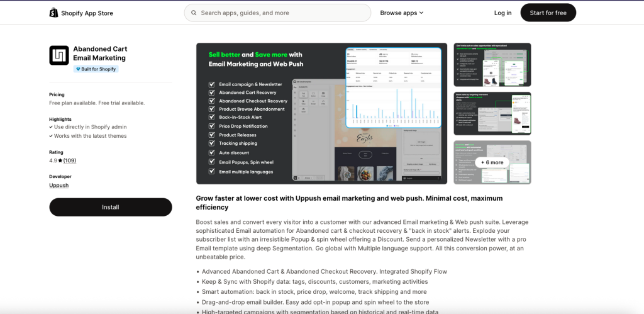Click the Shopify bag logo icon

point(53,13)
